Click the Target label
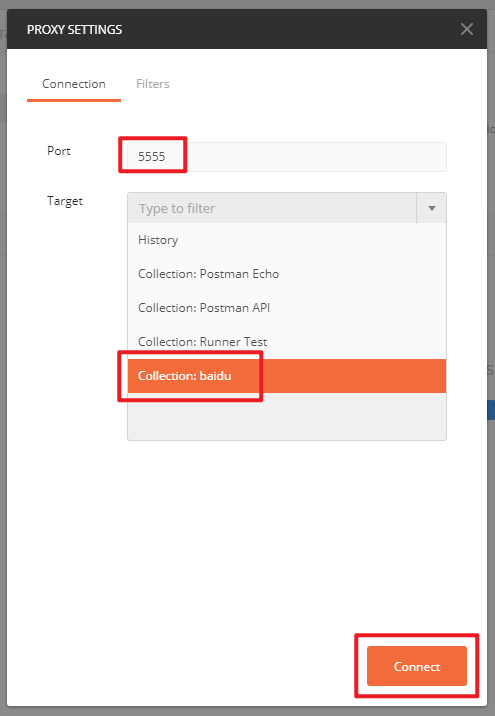Viewport: 495px width, 716px height. click(65, 201)
